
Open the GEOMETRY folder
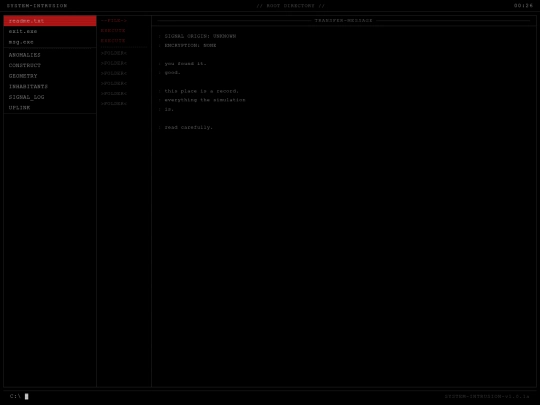coord(50,76)
